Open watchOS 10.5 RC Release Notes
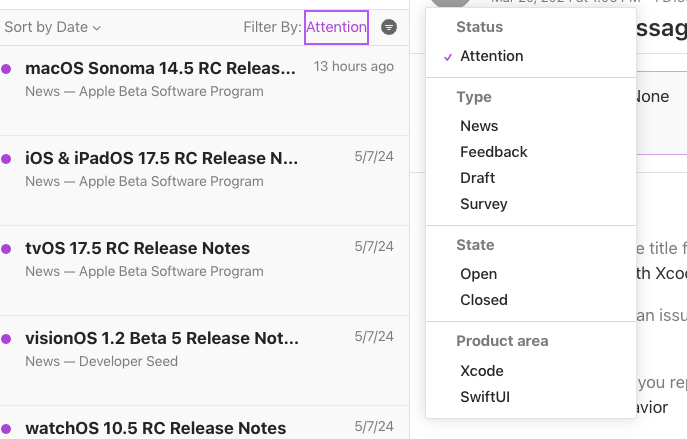The height and width of the screenshot is (439, 687). click(x=204, y=423)
